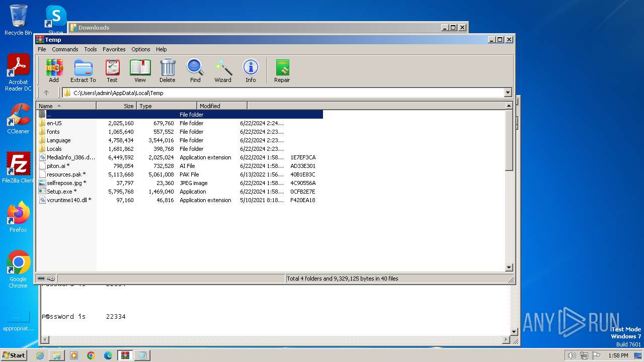Open Firefox desktop icon

(18, 217)
